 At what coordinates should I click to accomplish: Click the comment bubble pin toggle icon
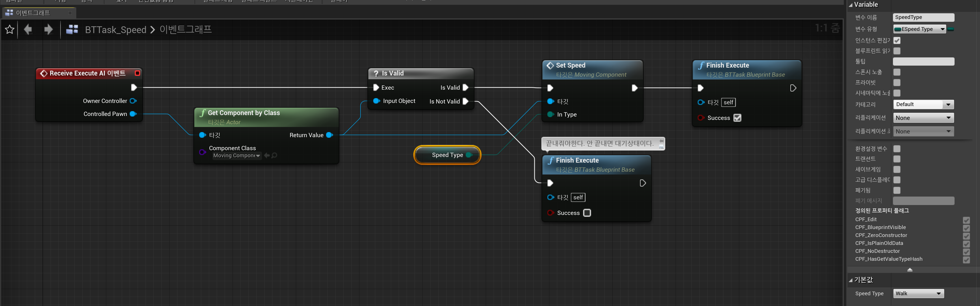[x=661, y=141]
